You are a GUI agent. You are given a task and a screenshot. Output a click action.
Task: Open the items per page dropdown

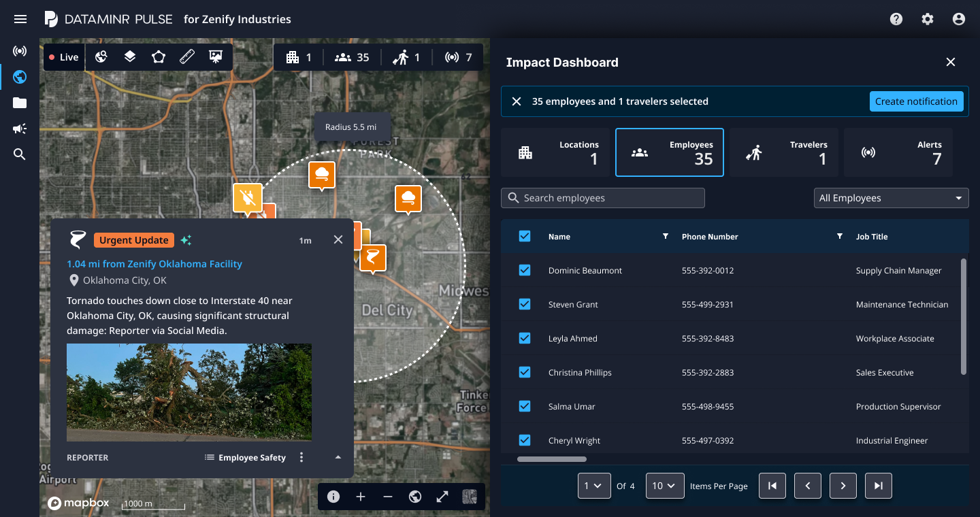tap(664, 486)
